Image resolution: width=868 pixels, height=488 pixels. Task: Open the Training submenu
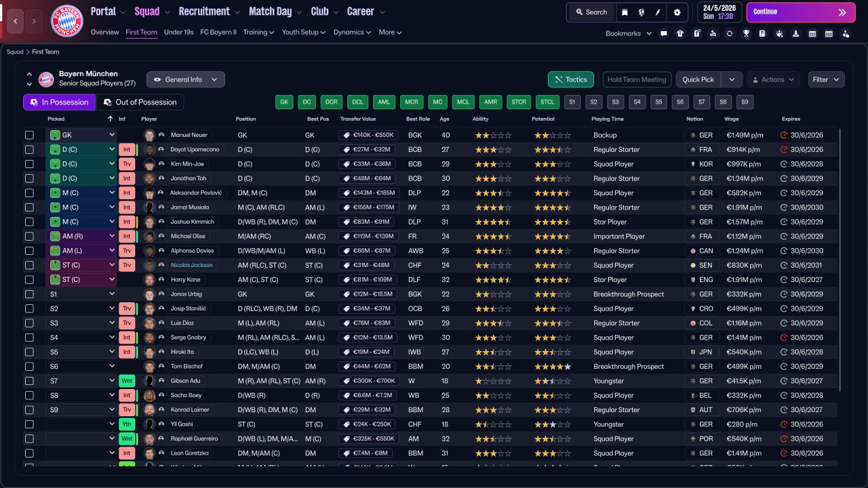pos(258,33)
